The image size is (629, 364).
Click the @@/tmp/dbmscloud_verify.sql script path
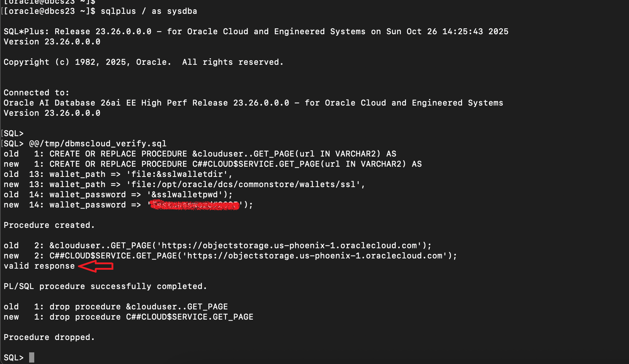(98, 144)
